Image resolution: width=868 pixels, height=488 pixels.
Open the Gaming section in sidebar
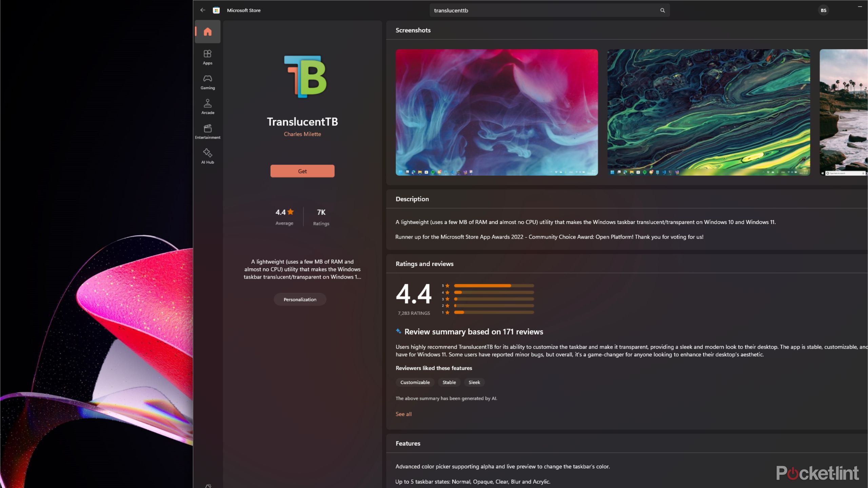click(x=208, y=82)
